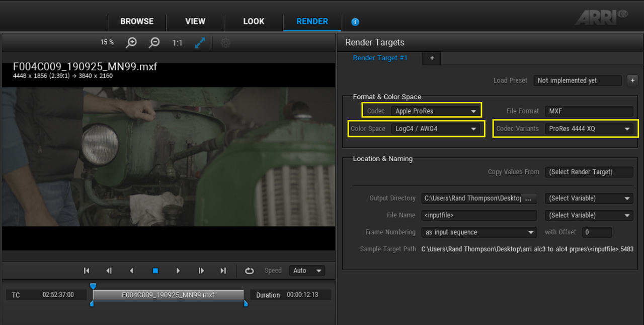The image size is (644, 325).
Task: Add a new render target tab
Action: 432,58
